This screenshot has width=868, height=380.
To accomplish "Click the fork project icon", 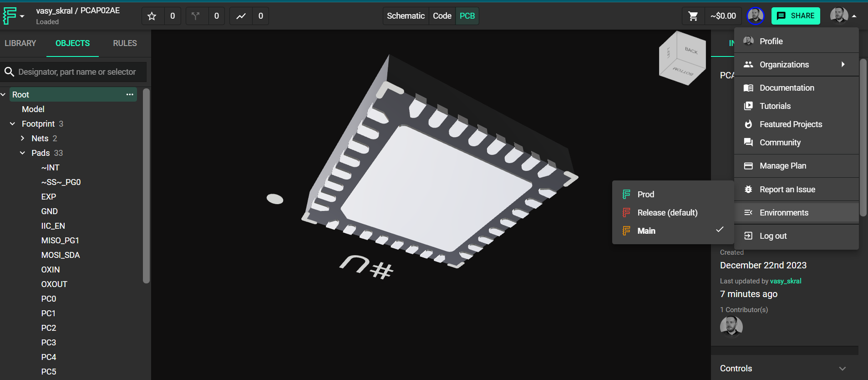I will (x=196, y=16).
